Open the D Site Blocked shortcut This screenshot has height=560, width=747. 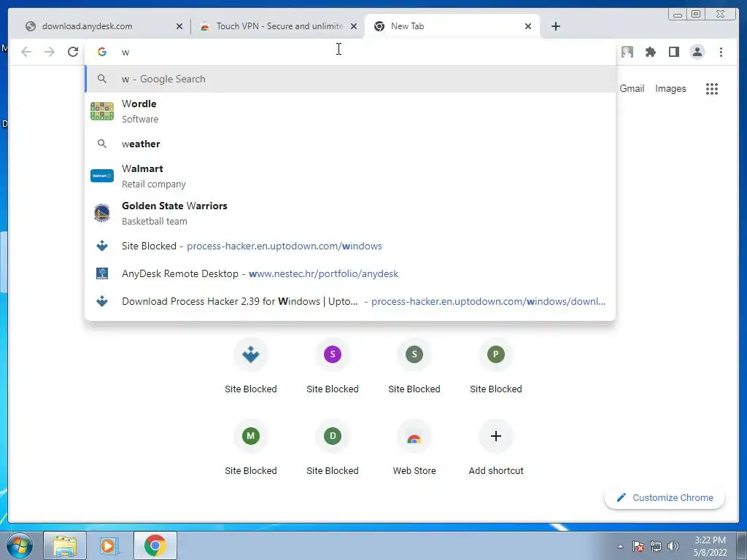click(x=333, y=448)
